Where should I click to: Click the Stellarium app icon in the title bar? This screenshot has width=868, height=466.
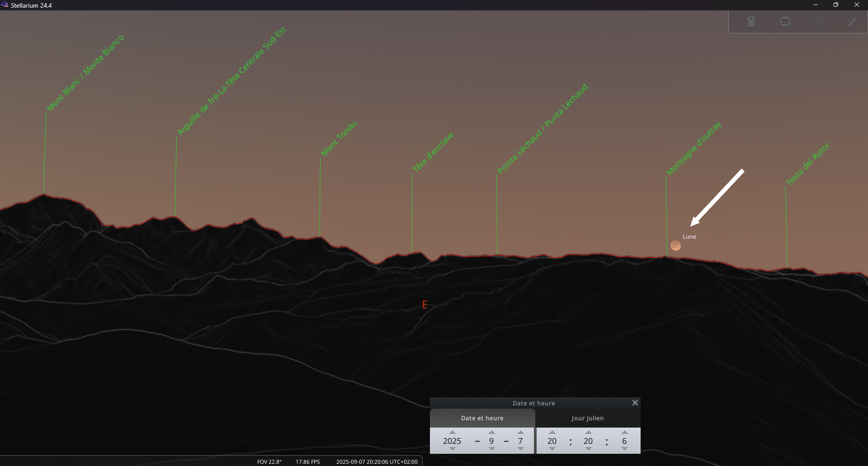click(5, 5)
